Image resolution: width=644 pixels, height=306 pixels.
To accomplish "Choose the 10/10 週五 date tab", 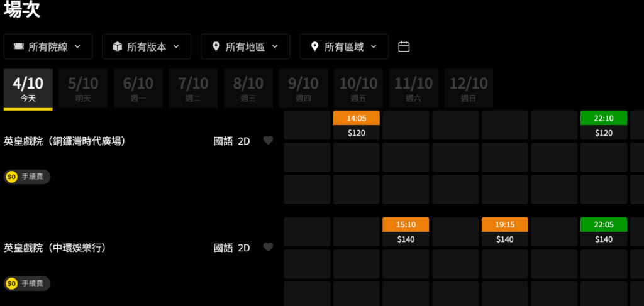I will tap(358, 89).
